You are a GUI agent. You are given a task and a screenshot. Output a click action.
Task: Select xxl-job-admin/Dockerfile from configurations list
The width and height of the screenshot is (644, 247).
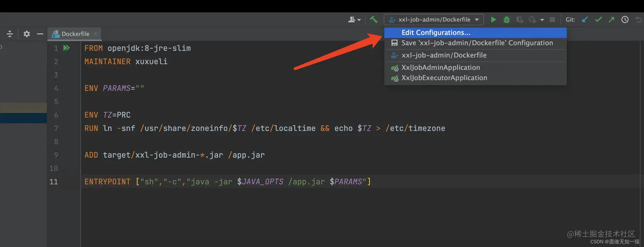click(475, 55)
